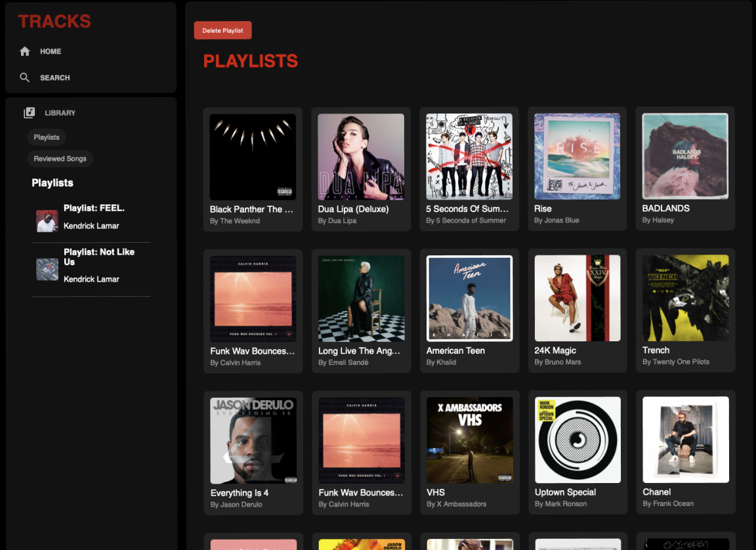
Task: Click the 'Everything Is 4' title
Action: pyautogui.click(x=240, y=493)
